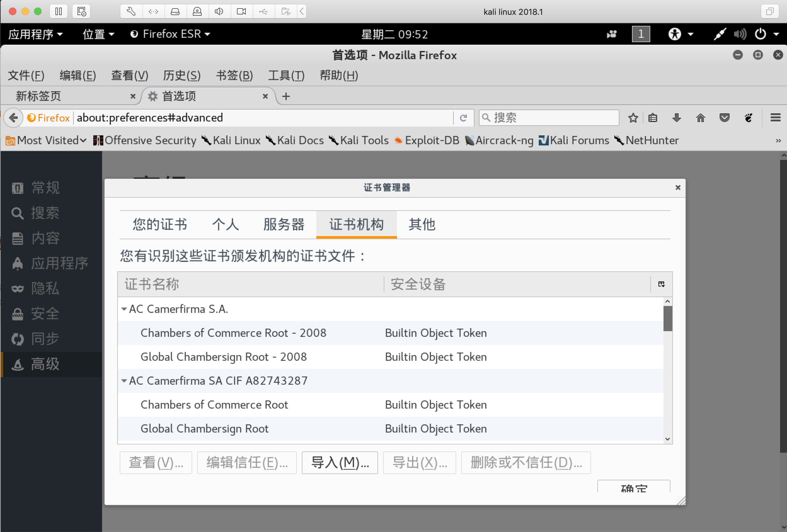
Task: Click the reload page icon
Action: 463,118
